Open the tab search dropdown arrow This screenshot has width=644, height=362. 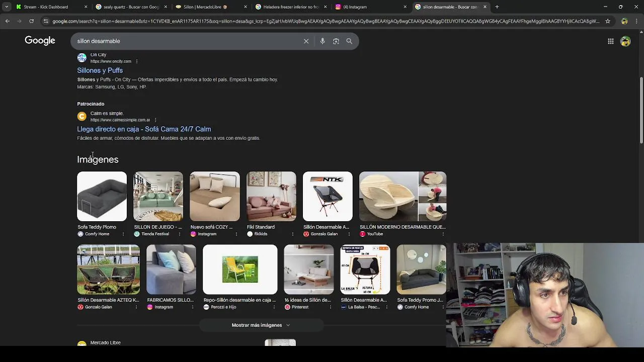(6, 7)
